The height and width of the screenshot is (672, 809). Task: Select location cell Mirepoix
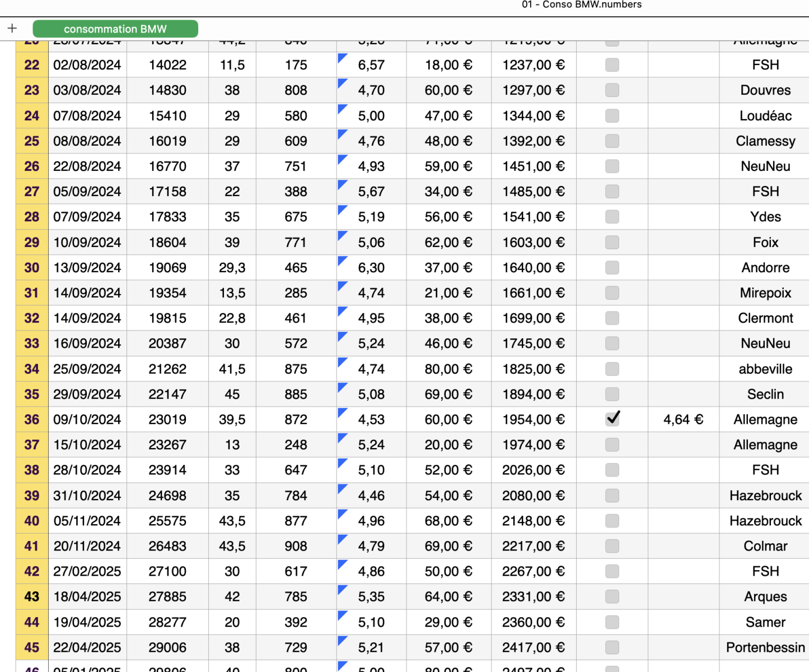click(x=765, y=293)
